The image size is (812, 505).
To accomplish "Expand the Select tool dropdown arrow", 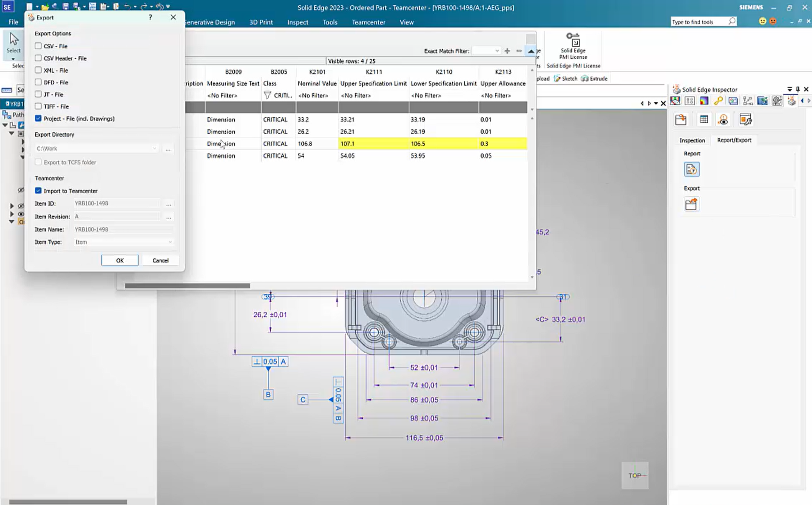I will tap(13, 59).
